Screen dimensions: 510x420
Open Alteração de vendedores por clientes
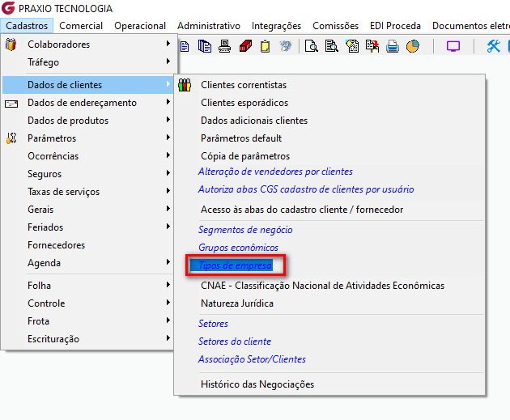pyautogui.click(x=275, y=172)
